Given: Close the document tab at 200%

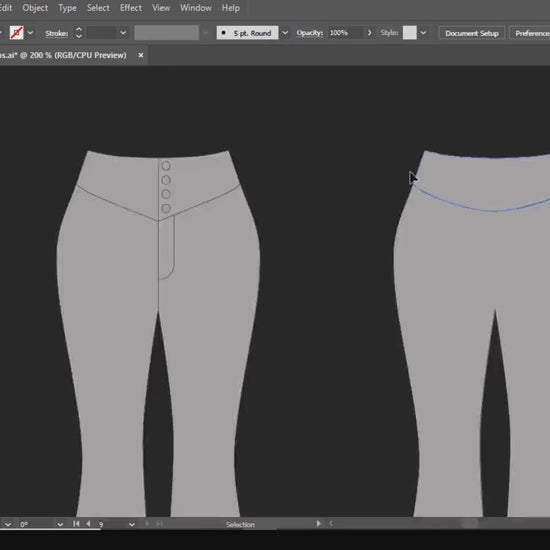Looking at the screenshot, I should coord(141,55).
